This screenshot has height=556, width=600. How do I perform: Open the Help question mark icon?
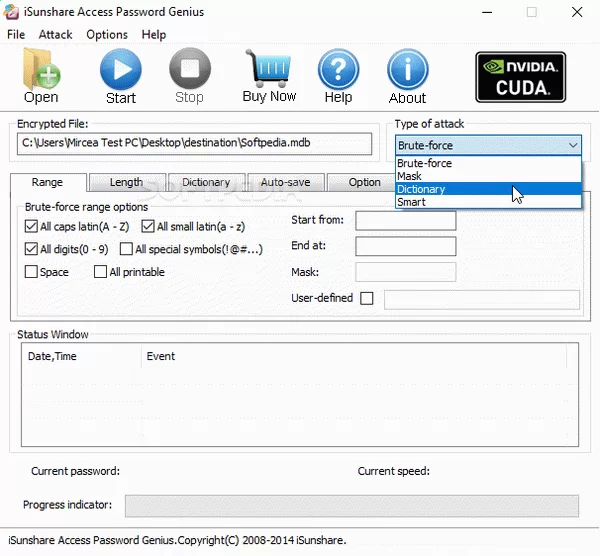338,76
